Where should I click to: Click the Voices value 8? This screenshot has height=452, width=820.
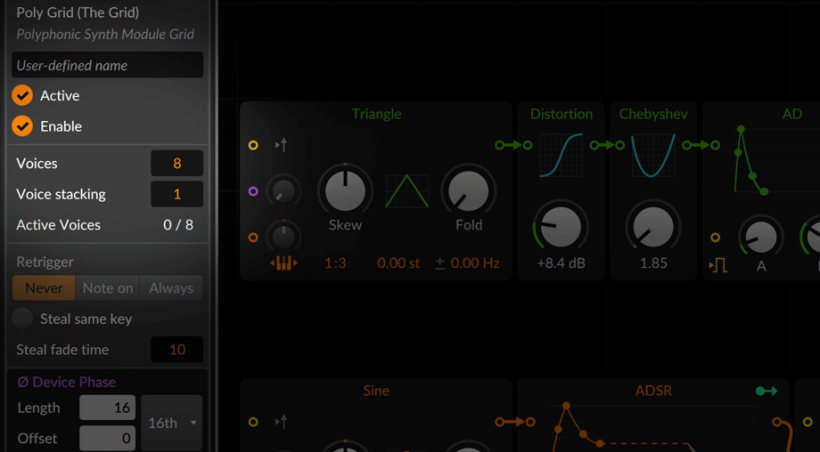point(177,163)
